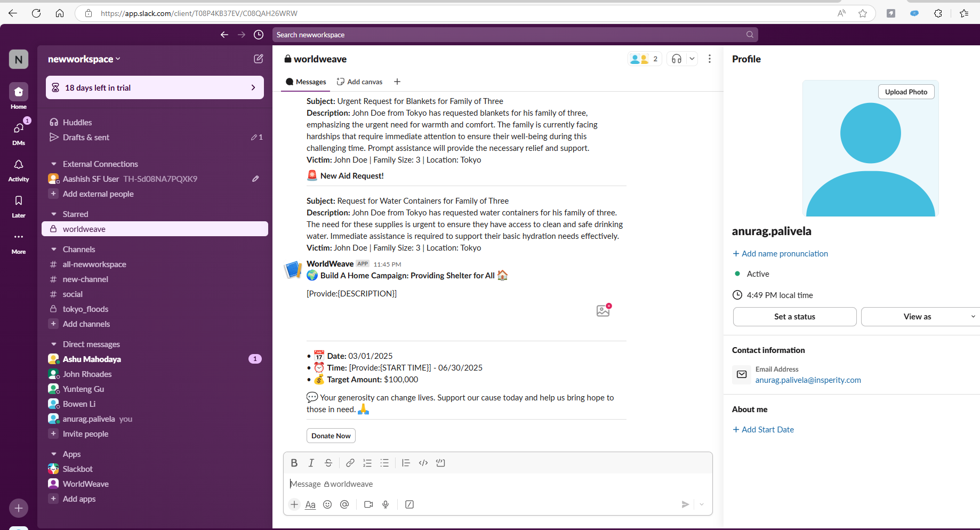Open the Later bookmarks view
Viewport: 980px width, 530px height.
(x=19, y=205)
